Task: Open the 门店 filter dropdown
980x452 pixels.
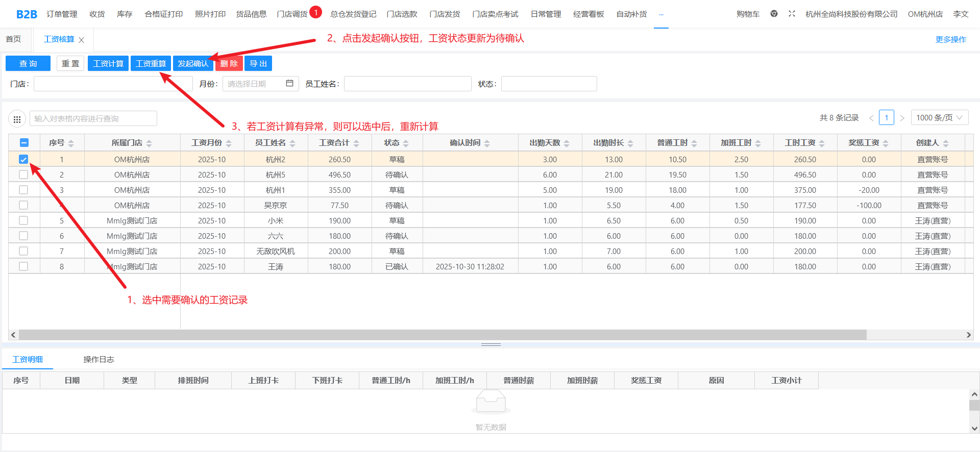Action: coord(113,84)
